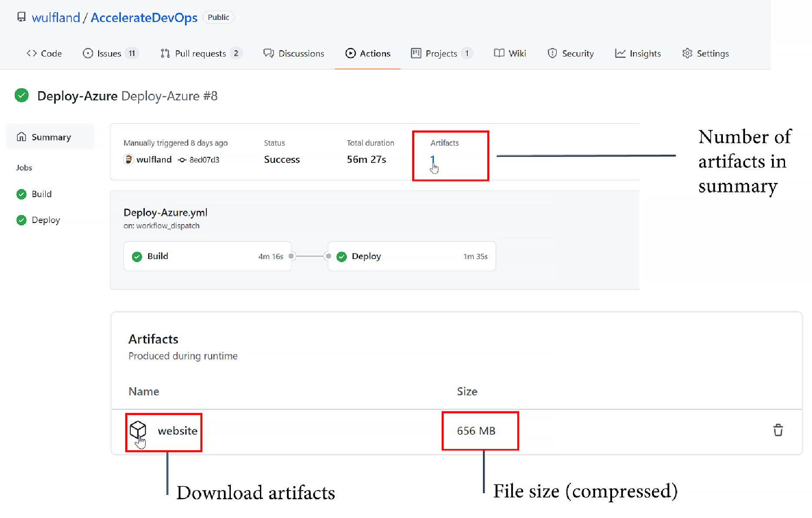
Task: Click the Insights graph icon
Action: [x=620, y=53]
